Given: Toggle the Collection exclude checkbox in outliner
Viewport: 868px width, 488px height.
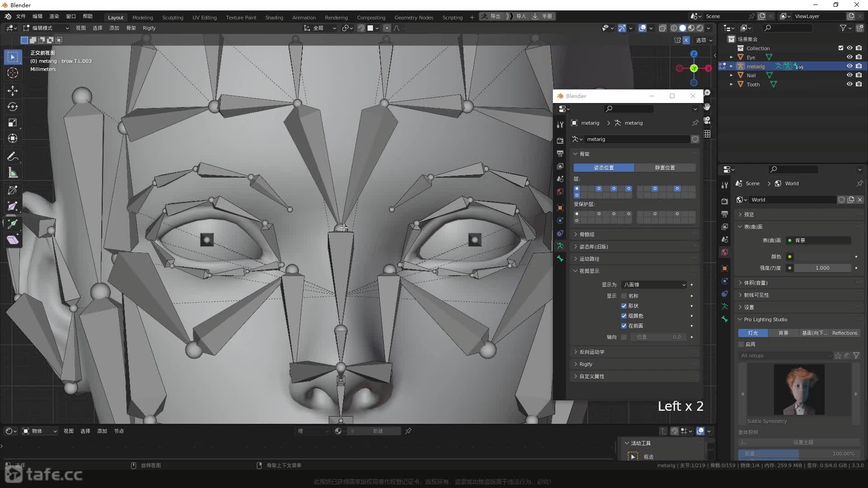Looking at the screenshot, I should [841, 48].
